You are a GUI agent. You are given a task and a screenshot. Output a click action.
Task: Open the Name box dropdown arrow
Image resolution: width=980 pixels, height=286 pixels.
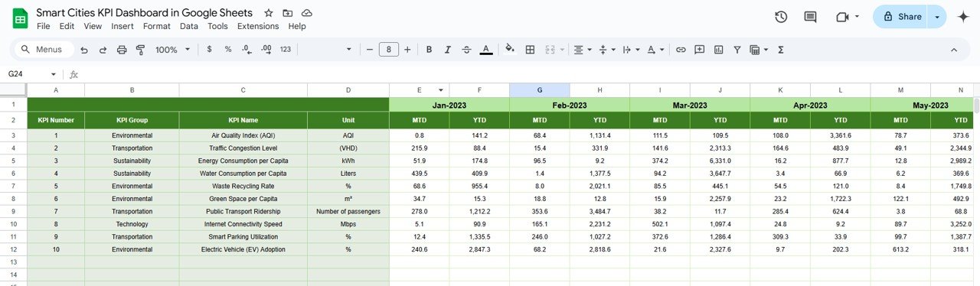point(54,74)
